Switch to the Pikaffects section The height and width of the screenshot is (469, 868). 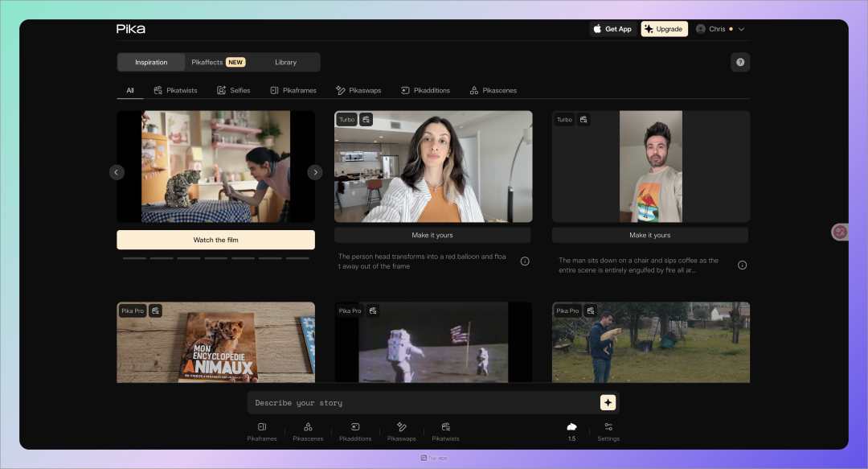pyautogui.click(x=218, y=62)
